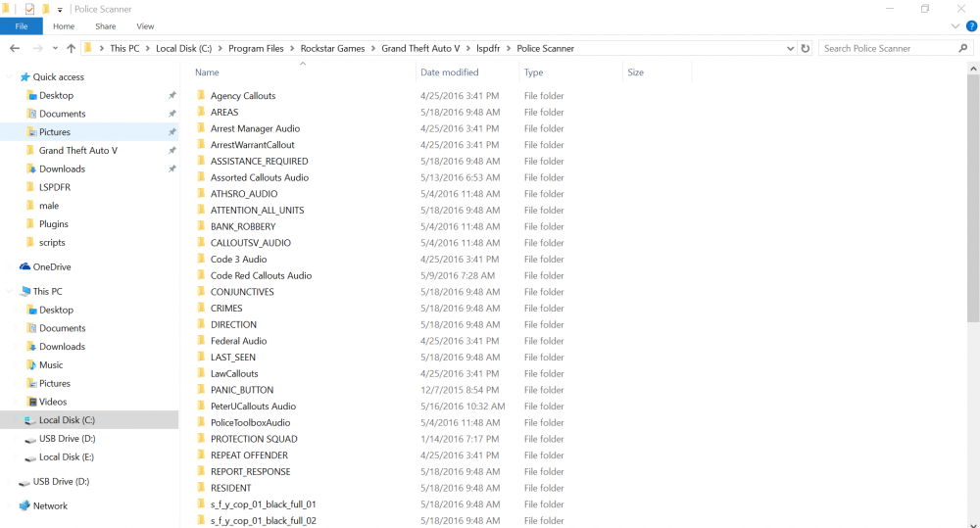This screenshot has width=980, height=528.
Task: Switch to the Share ribbon tab
Action: pyautogui.click(x=106, y=26)
